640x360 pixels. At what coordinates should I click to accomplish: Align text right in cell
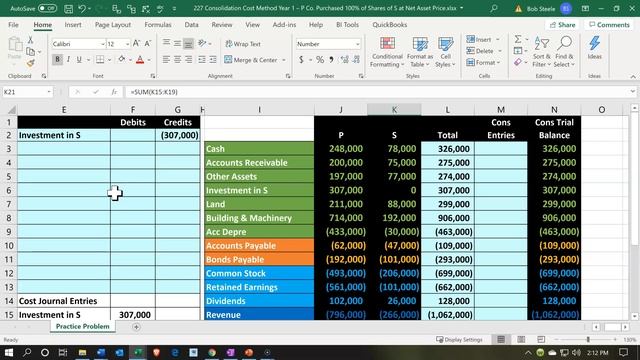click(x=188, y=60)
